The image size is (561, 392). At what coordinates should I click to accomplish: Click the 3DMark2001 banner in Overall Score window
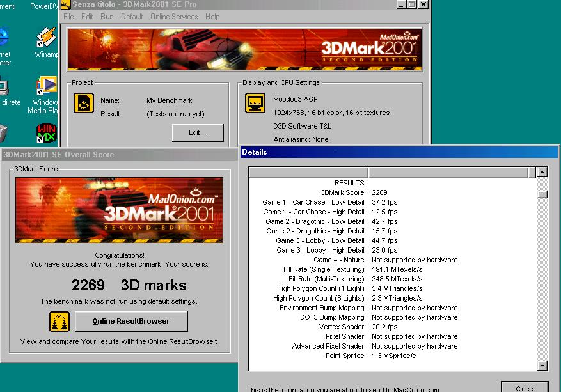point(119,210)
